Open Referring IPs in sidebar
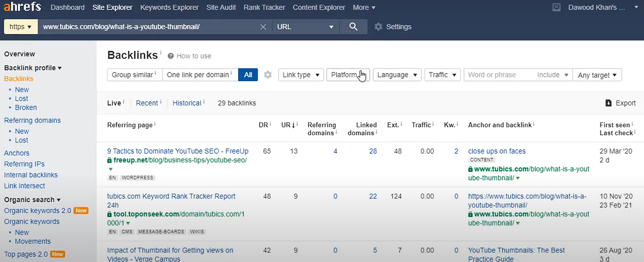 24,164
